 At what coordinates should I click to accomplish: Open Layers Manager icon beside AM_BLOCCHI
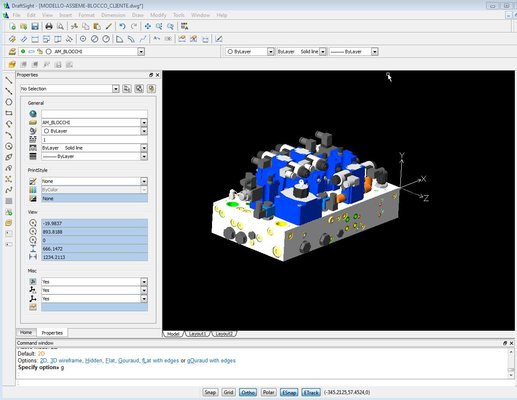[x=12, y=51]
